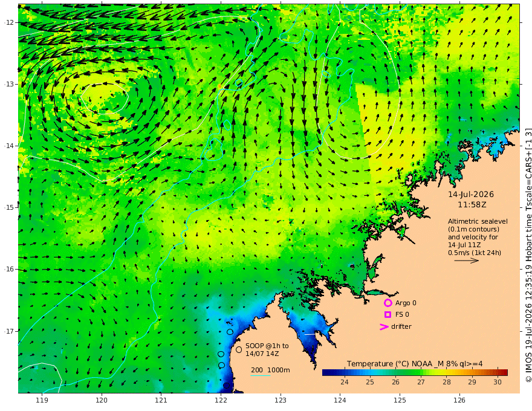Click the 'FS 0' legend label
Screen dimensions: 532x411
(x=402, y=314)
